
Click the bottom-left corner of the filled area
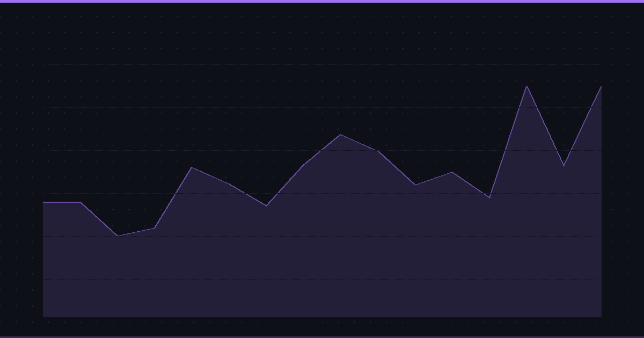pos(43,316)
